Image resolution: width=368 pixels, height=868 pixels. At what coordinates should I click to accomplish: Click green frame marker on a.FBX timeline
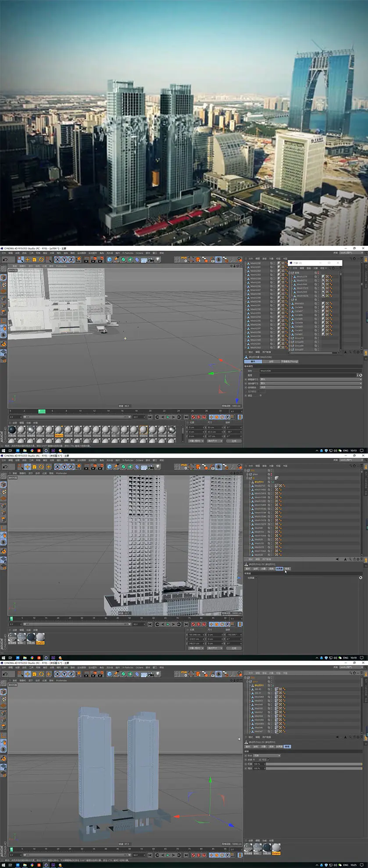(42, 411)
